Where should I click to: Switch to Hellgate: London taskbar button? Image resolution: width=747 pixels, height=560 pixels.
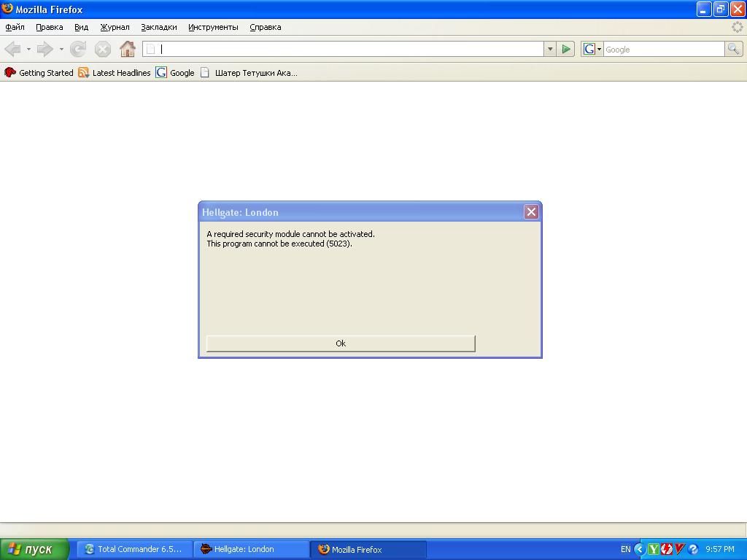point(251,549)
